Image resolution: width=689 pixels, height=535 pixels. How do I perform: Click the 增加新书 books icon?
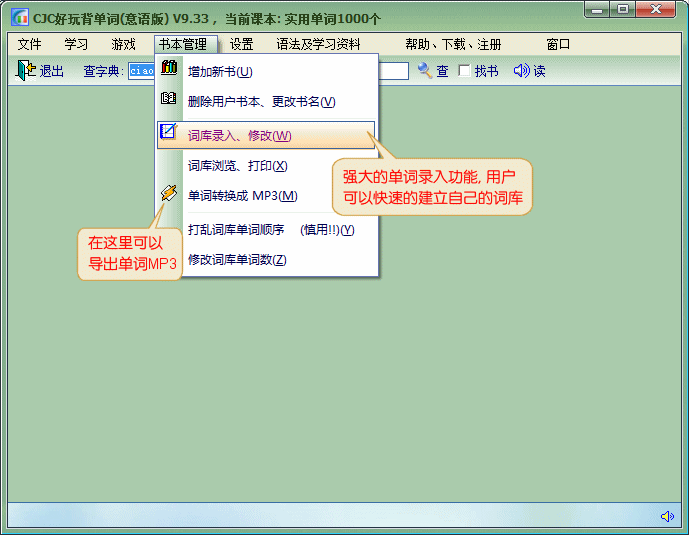coord(169,70)
